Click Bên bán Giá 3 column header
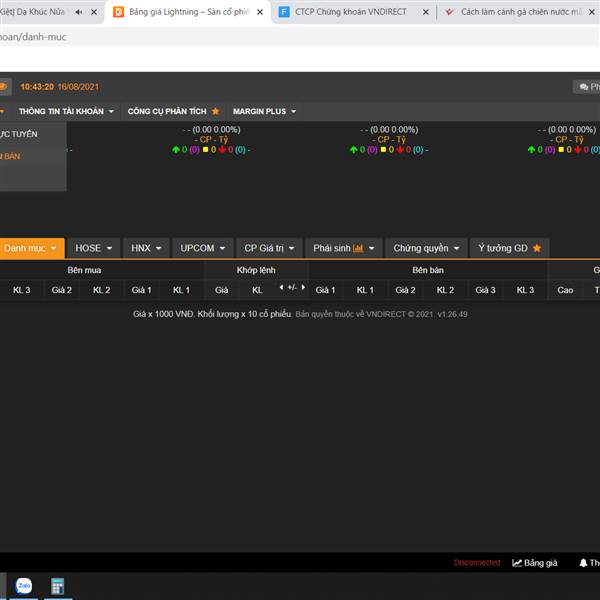The image size is (600, 600). tap(485, 290)
